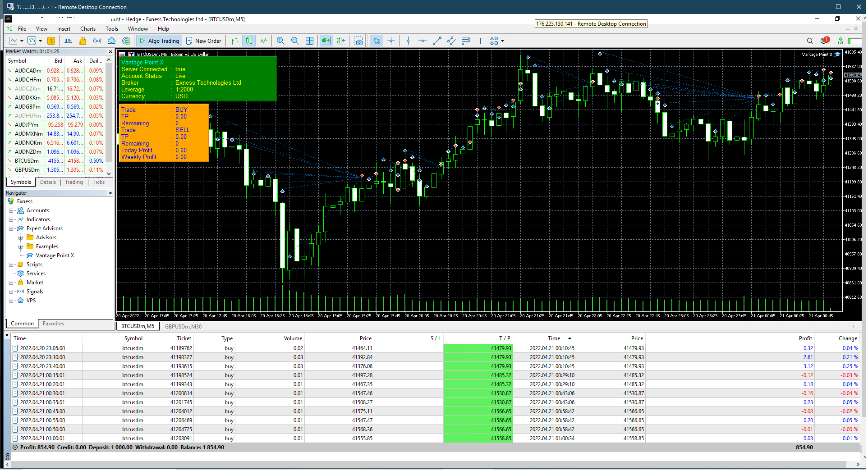Toggle Algo Trading on or off
868x470 pixels.
pyautogui.click(x=159, y=41)
